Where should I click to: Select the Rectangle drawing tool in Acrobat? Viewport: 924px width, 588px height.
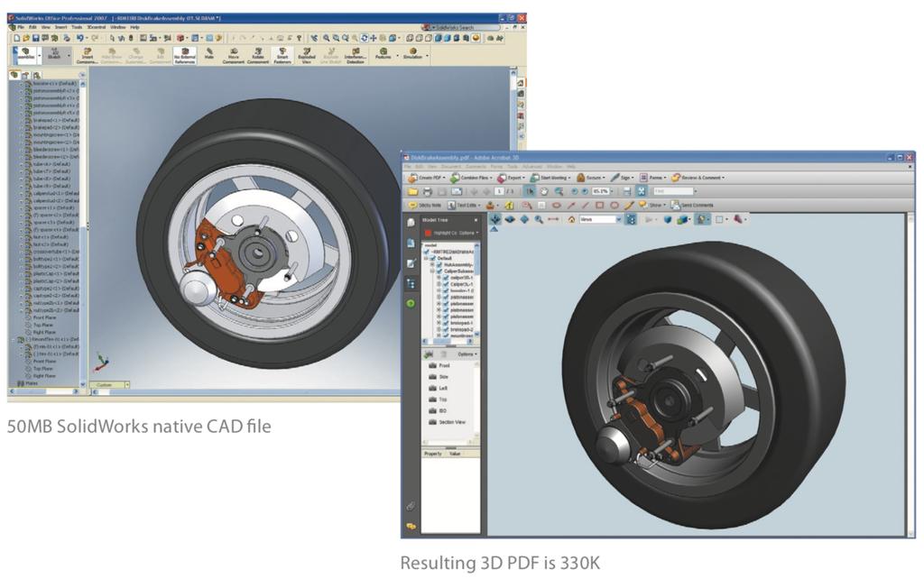(599, 205)
